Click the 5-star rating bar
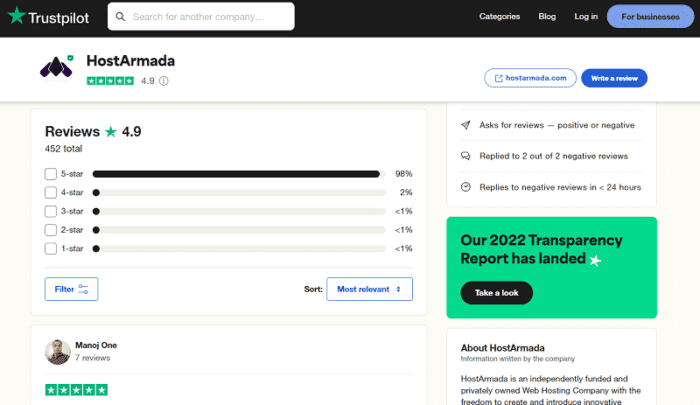Image resolution: width=700 pixels, height=405 pixels. point(239,174)
